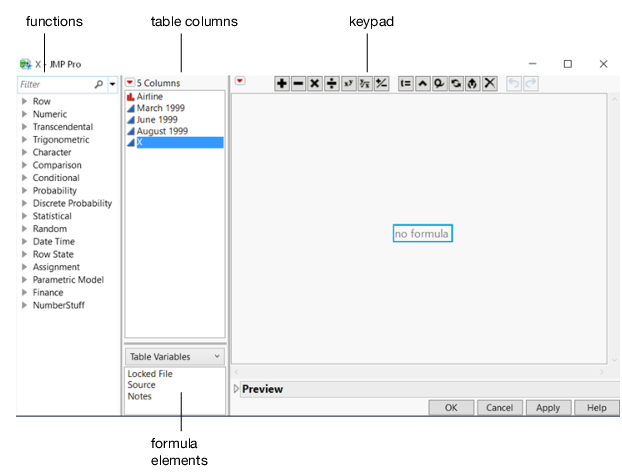This screenshot has width=622, height=475.
Task: Click the switch terms keypad button
Action: (456, 84)
